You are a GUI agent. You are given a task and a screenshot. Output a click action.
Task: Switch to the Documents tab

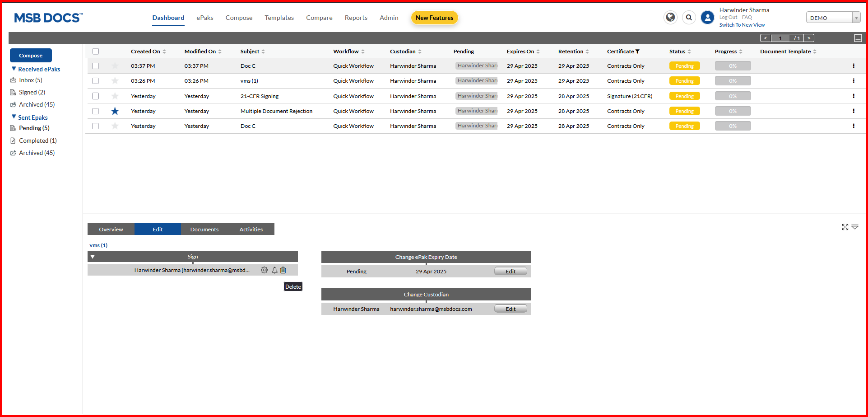(x=204, y=230)
